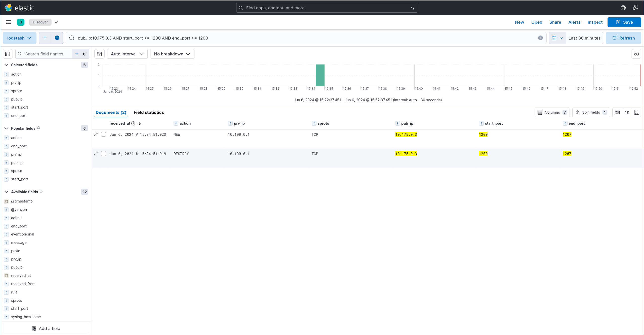644x335 pixels.
Task: Open the Sort fields selector
Action: [x=591, y=112]
